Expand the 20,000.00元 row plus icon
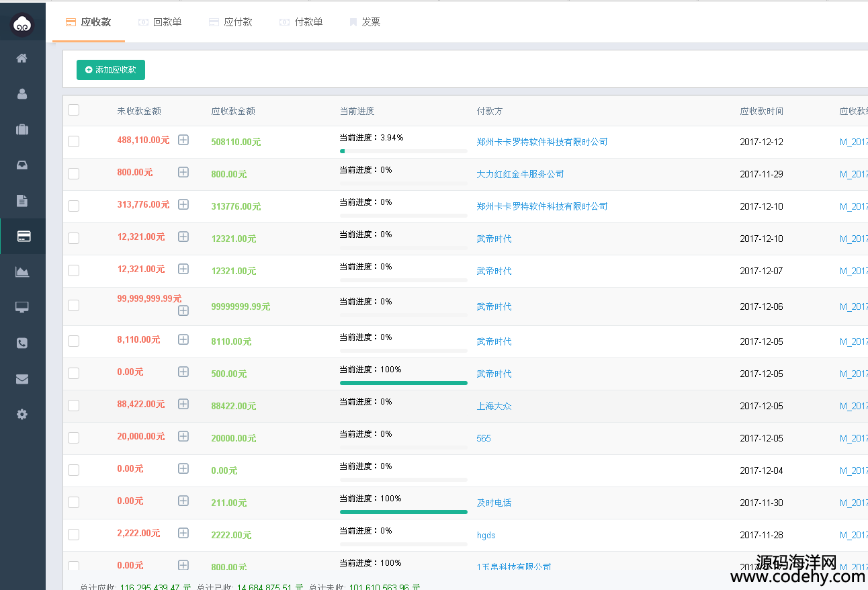The width and height of the screenshot is (868, 590). coord(183,436)
